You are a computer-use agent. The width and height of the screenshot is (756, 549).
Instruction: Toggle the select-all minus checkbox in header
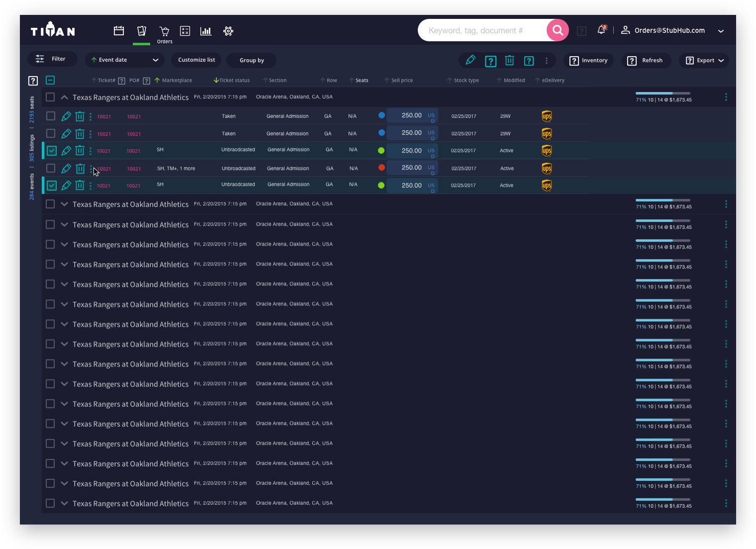click(x=50, y=80)
